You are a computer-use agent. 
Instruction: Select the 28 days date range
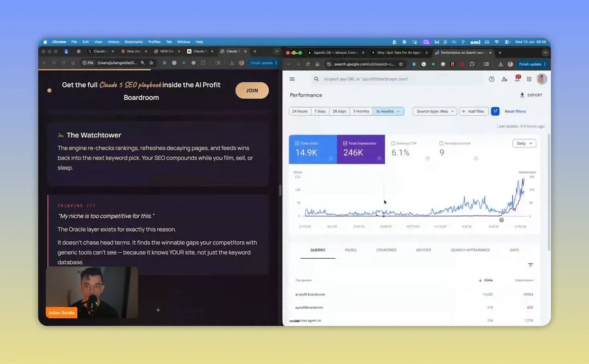(x=339, y=111)
